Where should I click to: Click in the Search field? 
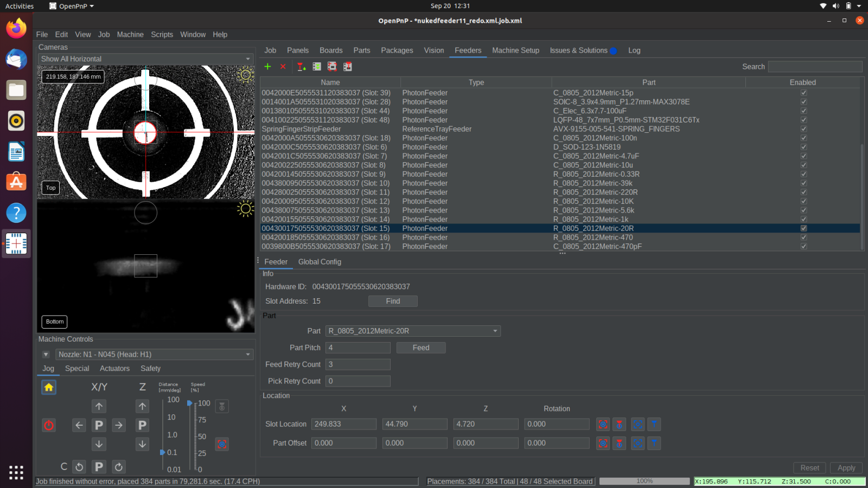coord(815,67)
